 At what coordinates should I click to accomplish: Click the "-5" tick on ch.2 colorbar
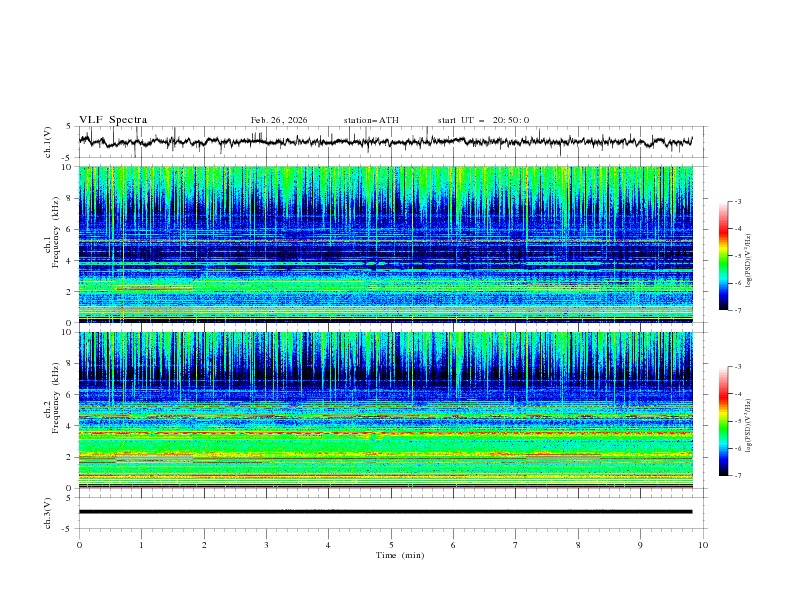(738, 421)
